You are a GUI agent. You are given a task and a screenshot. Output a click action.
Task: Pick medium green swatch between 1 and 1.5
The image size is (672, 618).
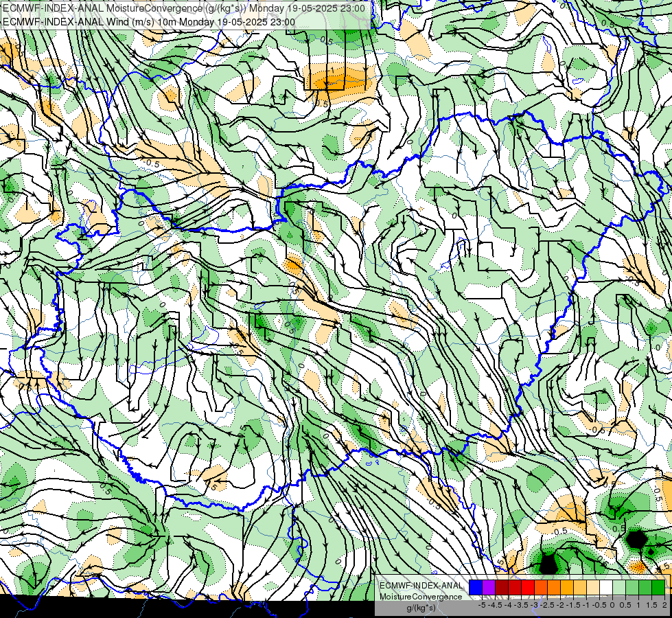click(x=645, y=587)
